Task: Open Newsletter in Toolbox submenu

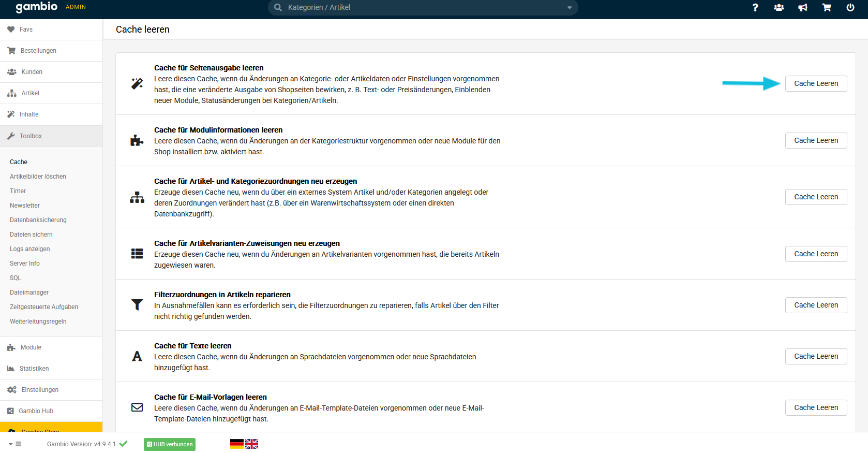Action: pos(25,206)
